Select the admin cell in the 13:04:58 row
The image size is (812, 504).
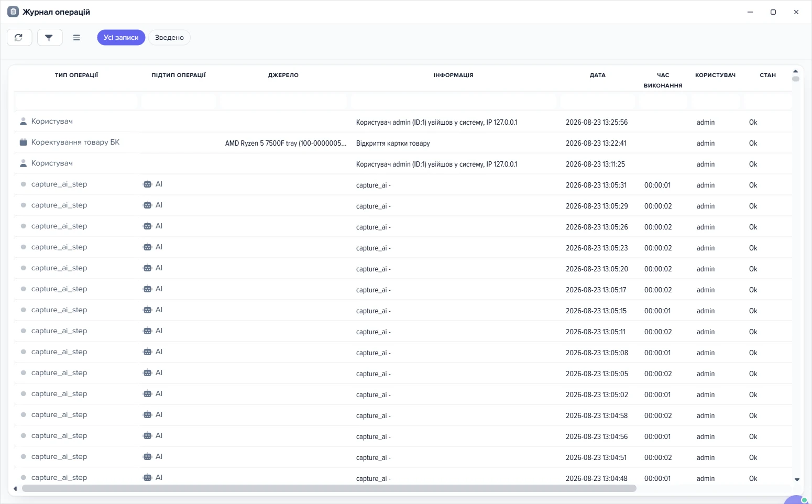tap(706, 415)
